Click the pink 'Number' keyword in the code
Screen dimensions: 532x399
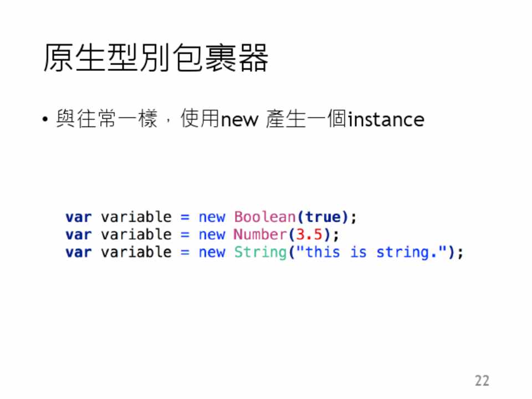[260, 234]
